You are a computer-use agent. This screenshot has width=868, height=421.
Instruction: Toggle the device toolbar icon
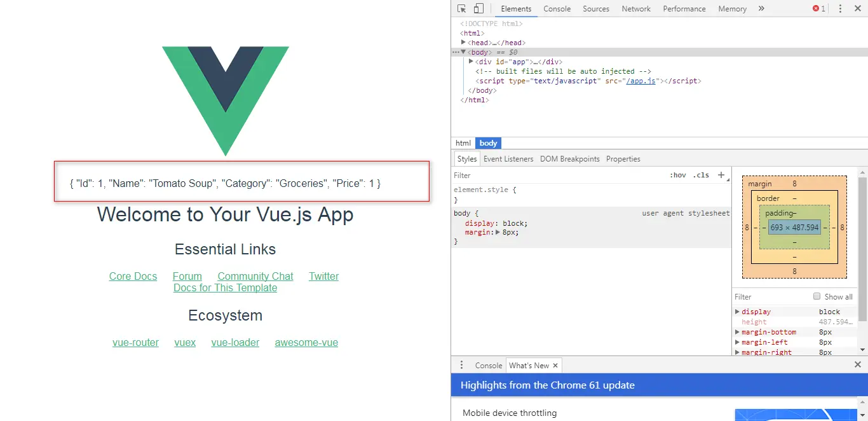coord(478,9)
